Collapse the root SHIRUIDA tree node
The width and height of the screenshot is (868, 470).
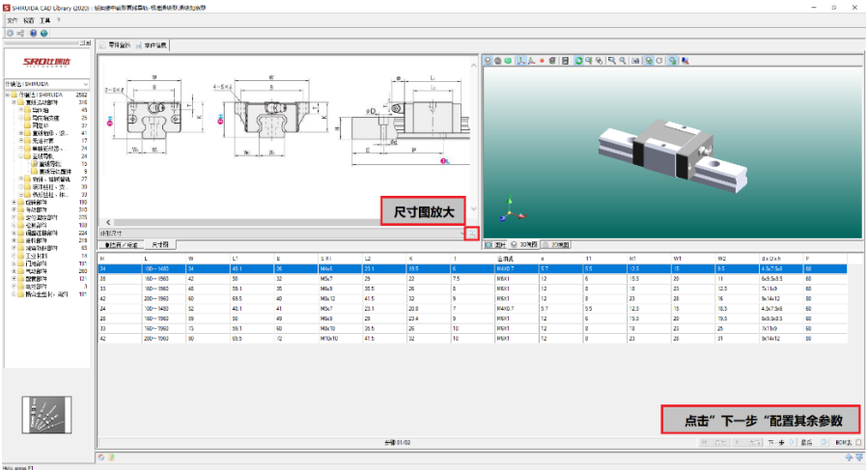click(x=7, y=95)
